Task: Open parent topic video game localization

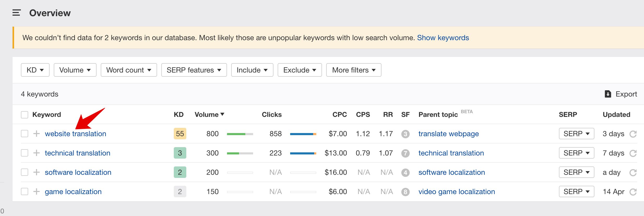Action: [x=457, y=191]
